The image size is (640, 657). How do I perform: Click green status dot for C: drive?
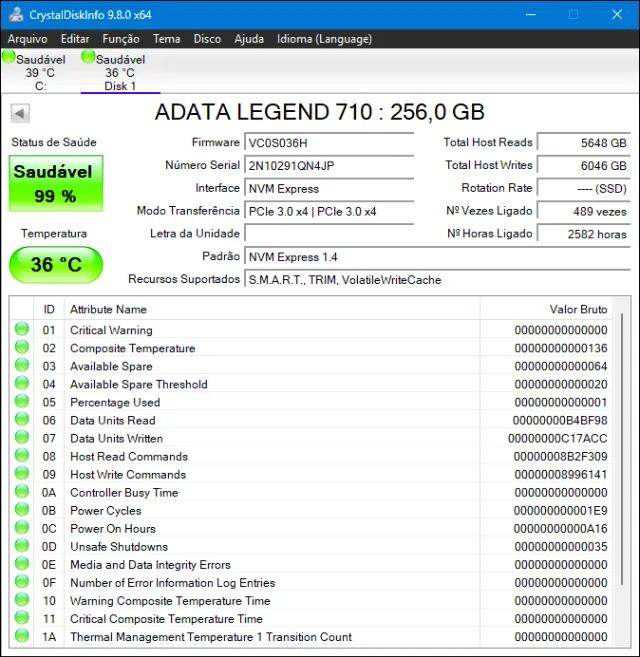pos(8,57)
